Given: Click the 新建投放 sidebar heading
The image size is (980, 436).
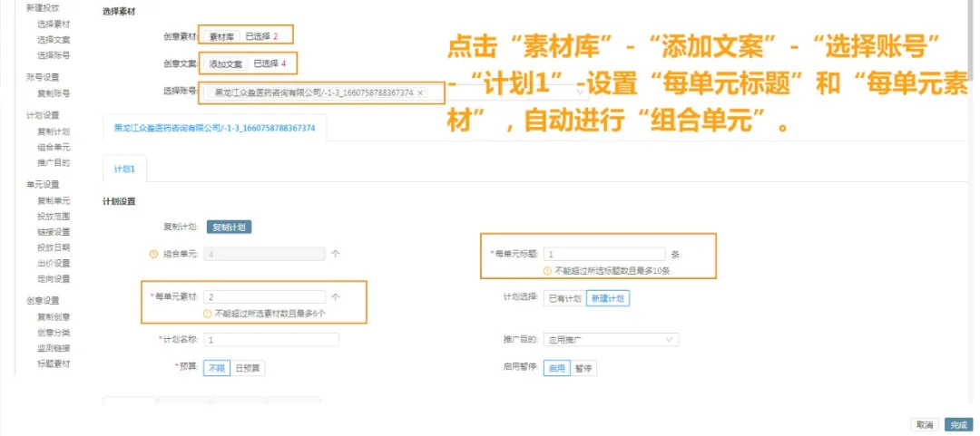Looking at the screenshot, I should [x=43, y=8].
